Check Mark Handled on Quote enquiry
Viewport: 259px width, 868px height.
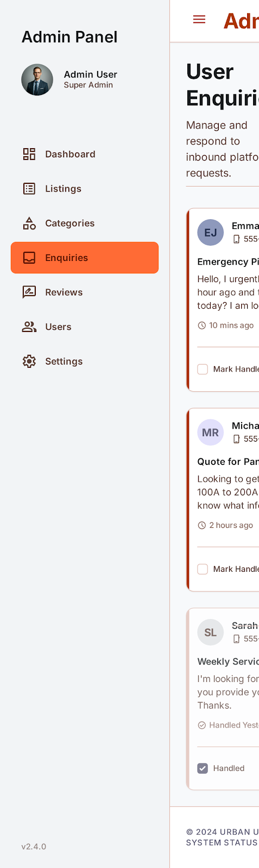click(203, 569)
